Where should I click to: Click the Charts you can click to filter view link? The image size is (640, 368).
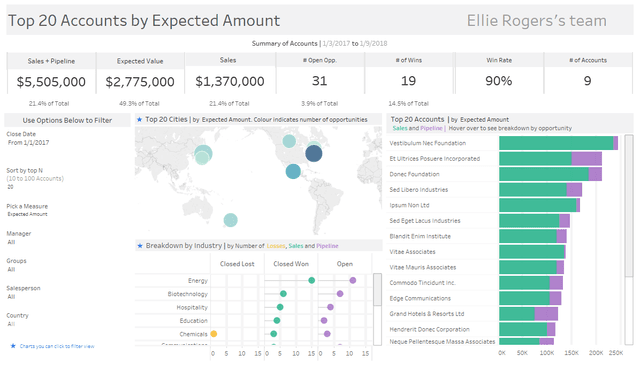(57, 346)
